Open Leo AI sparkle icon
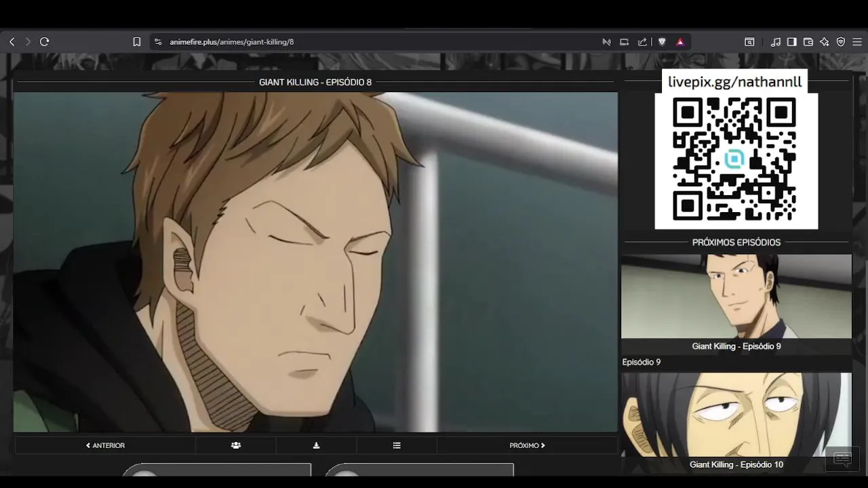 (825, 42)
